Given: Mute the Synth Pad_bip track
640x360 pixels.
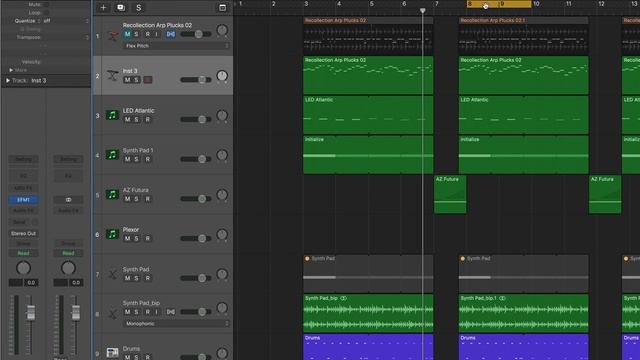Looking at the screenshot, I should pyautogui.click(x=127, y=312).
